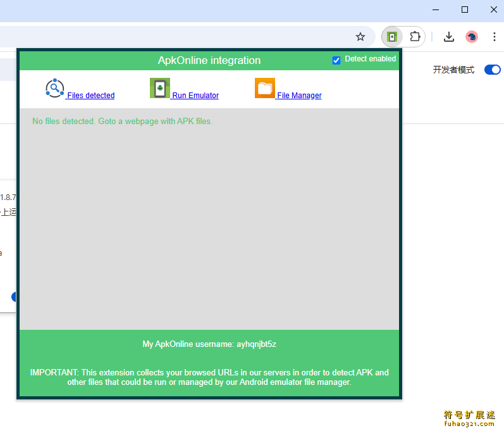Open the File Manager link

click(x=299, y=96)
